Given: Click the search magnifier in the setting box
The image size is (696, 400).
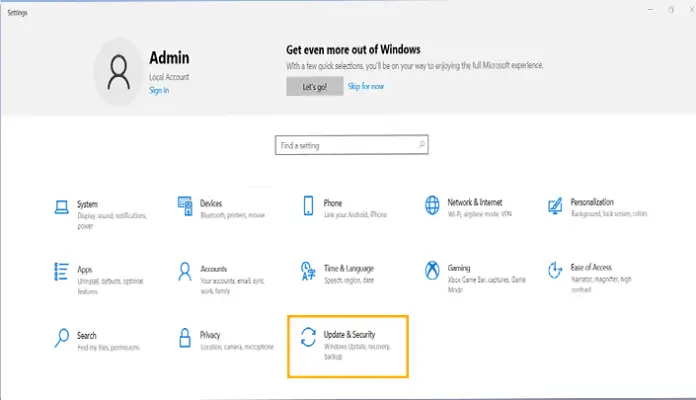Looking at the screenshot, I should point(422,146).
